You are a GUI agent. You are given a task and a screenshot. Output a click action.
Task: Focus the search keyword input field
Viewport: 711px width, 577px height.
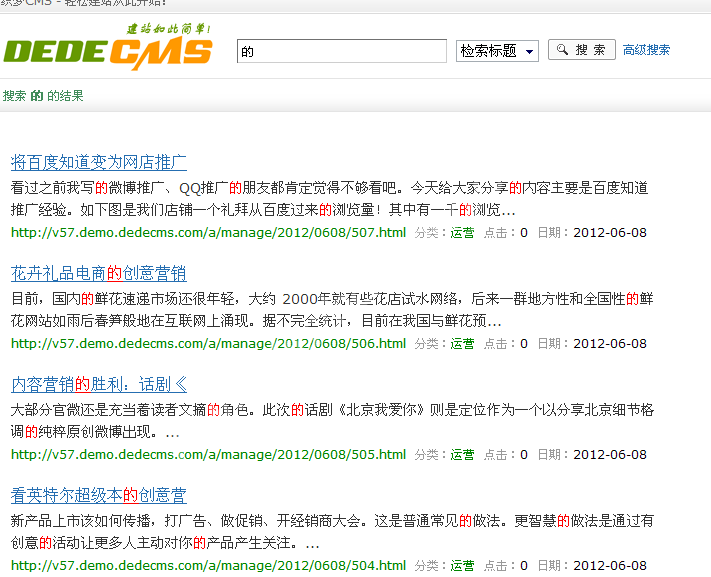(x=342, y=51)
